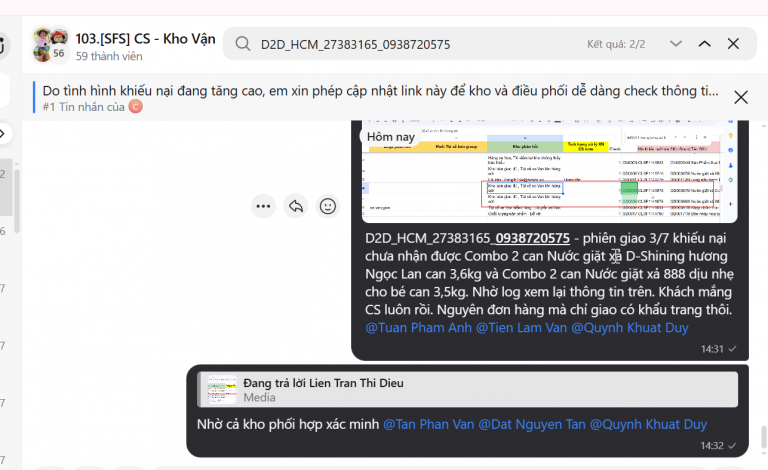Open quoted reply to Lien Tran Thi Dieu
The width and height of the screenshot is (768, 470).
[x=467, y=390]
